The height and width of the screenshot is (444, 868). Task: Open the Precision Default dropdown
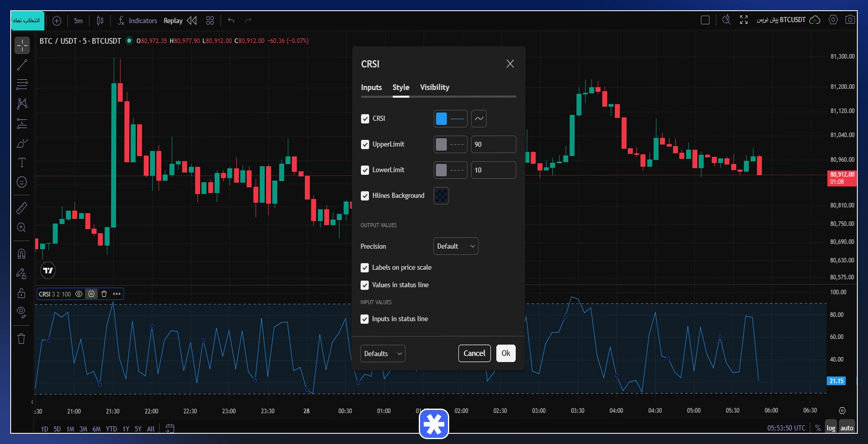(x=456, y=246)
